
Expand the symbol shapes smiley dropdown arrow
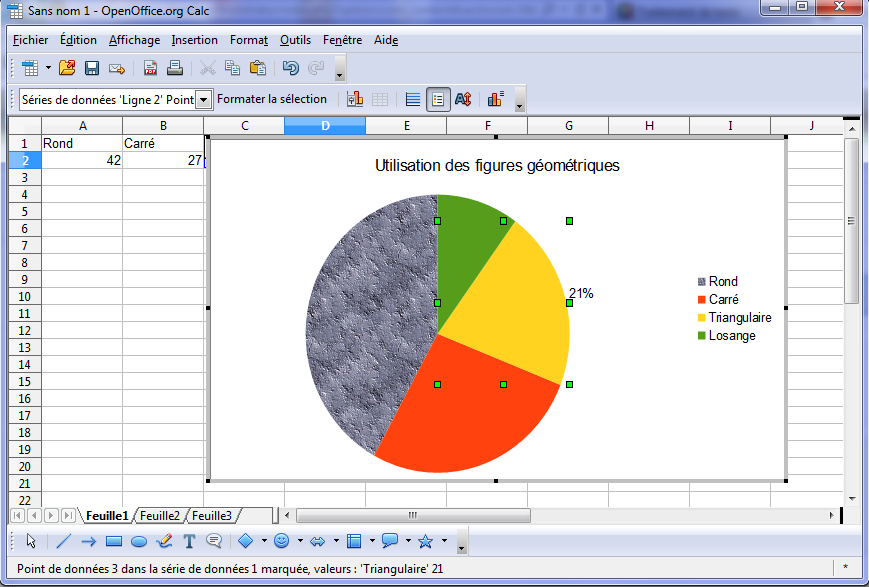coord(300,541)
